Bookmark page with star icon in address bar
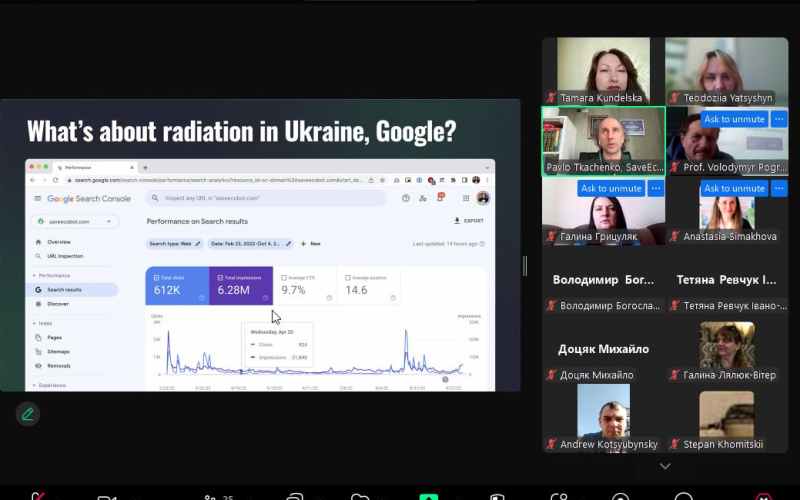 coord(382,180)
